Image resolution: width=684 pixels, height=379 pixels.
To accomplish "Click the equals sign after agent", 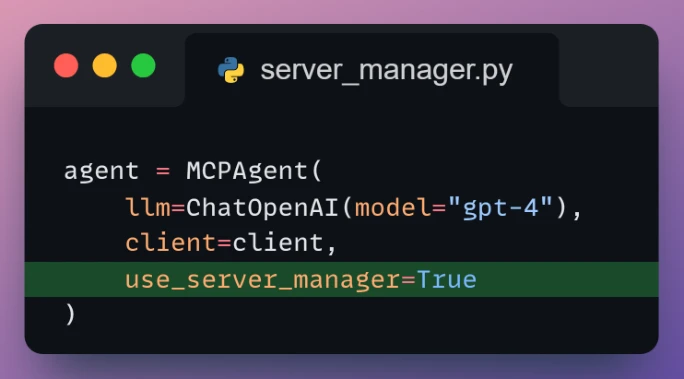I will coord(163,171).
